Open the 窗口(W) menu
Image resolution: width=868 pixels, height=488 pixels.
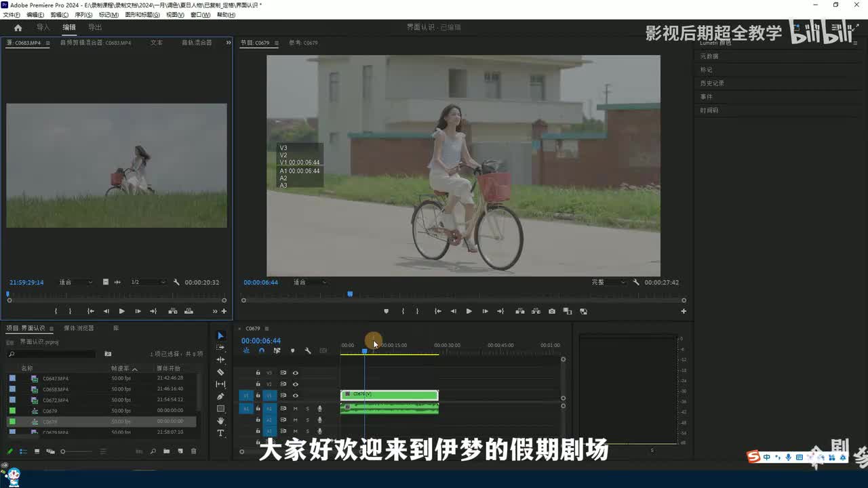tap(200, 14)
